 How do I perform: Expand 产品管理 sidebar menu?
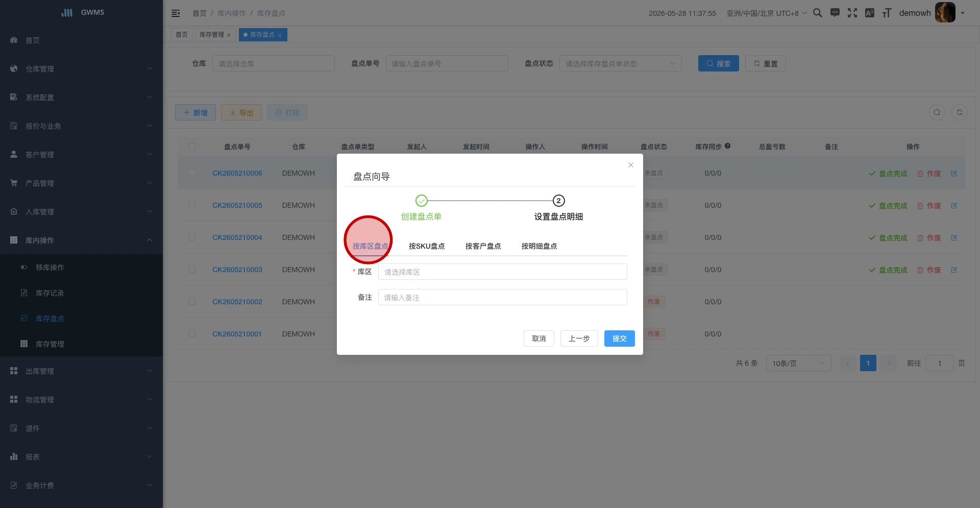point(81,183)
